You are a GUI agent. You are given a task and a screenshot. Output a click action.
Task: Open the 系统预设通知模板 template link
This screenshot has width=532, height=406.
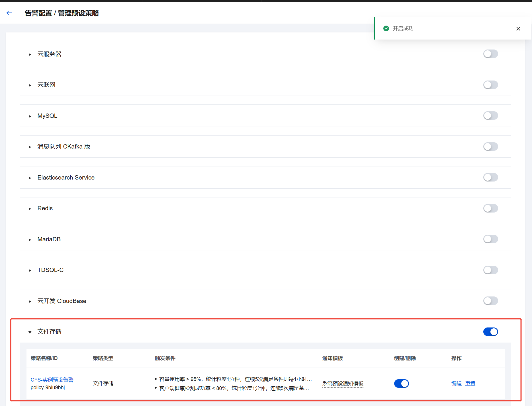click(343, 384)
